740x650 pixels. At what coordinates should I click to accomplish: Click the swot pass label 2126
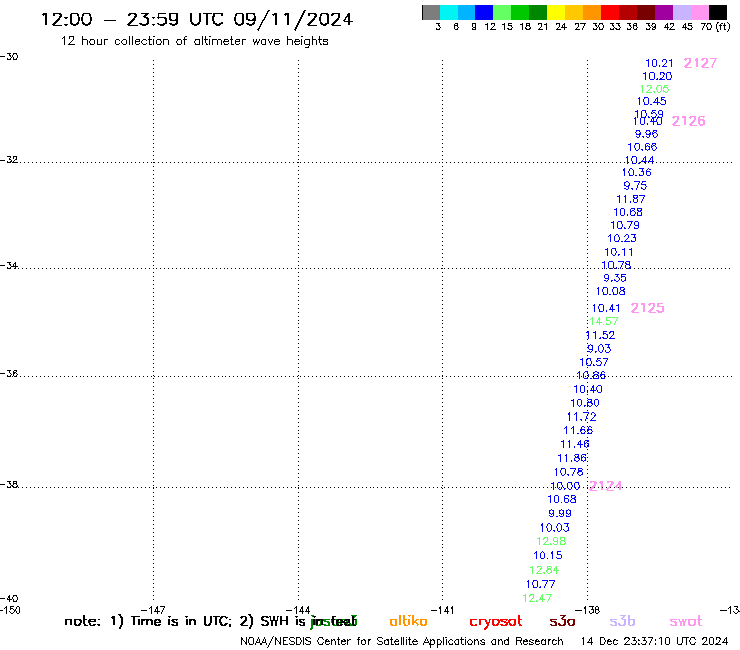[688, 121]
